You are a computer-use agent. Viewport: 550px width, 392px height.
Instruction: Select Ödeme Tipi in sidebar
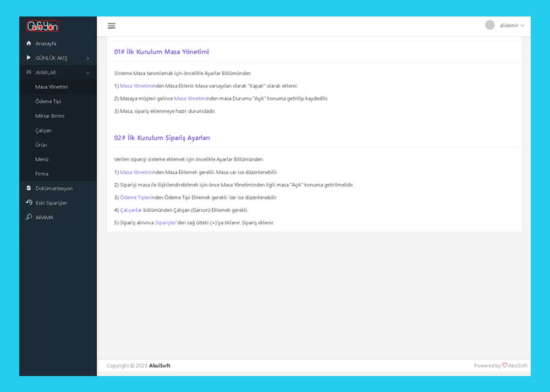tap(48, 101)
